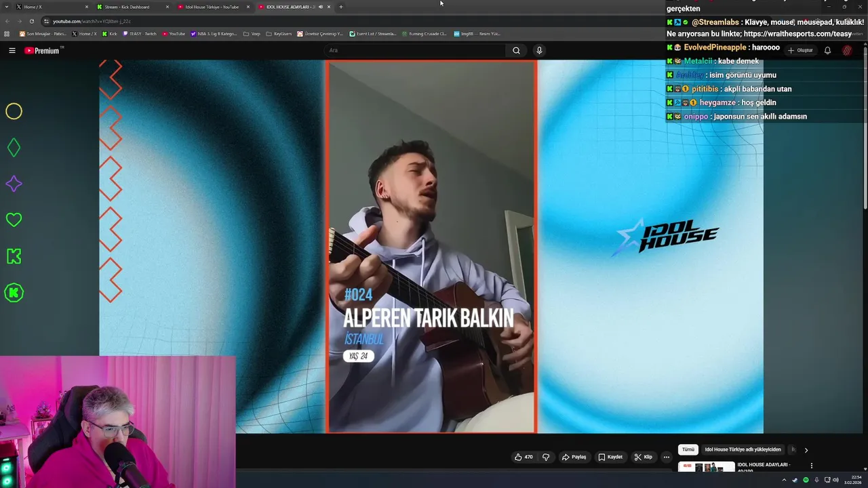Open the Event List / Streamlabs bookmark

click(373, 33)
